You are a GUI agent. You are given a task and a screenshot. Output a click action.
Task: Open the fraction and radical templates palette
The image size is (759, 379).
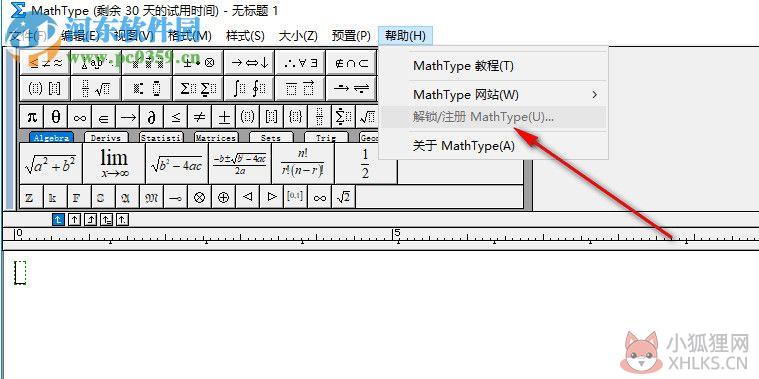(96, 89)
